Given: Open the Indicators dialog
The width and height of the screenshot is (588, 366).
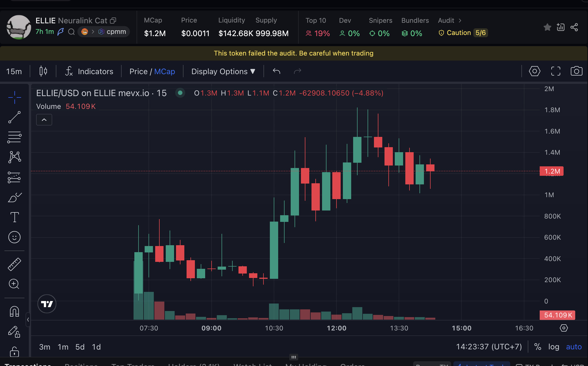Looking at the screenshot, I should point(89,71).
